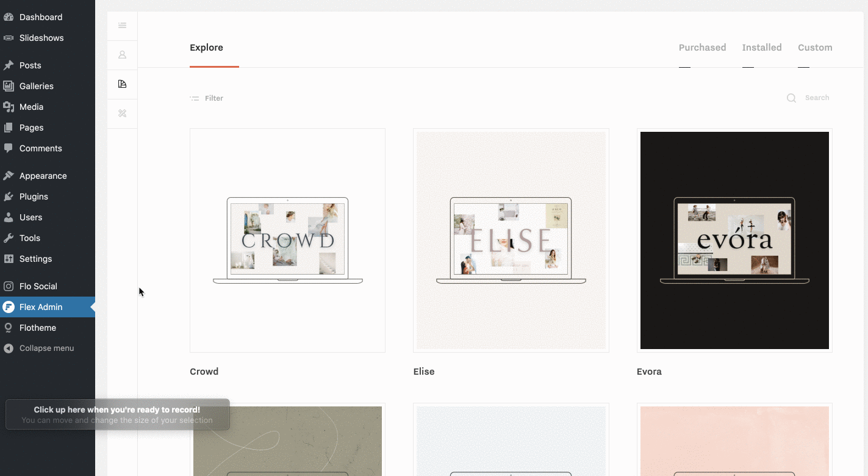Click the Flotheme icon
Viewport: 868px width, 476px height.
coord(9,328)
